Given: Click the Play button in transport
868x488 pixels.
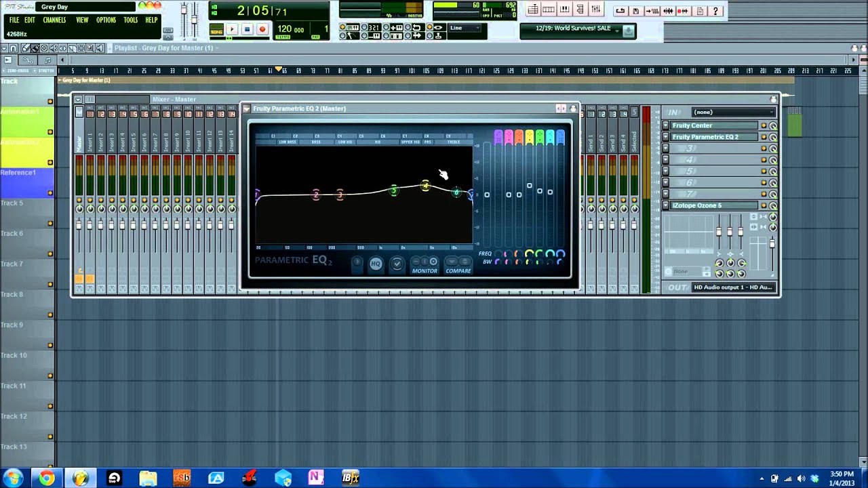Looking at the screenshot, I should (x=232, y=29).
